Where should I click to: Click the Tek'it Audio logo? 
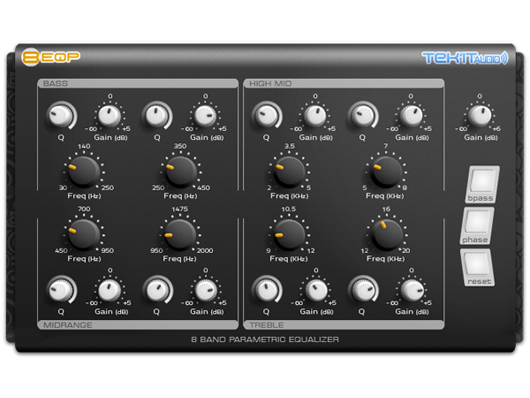coord(465,58)
